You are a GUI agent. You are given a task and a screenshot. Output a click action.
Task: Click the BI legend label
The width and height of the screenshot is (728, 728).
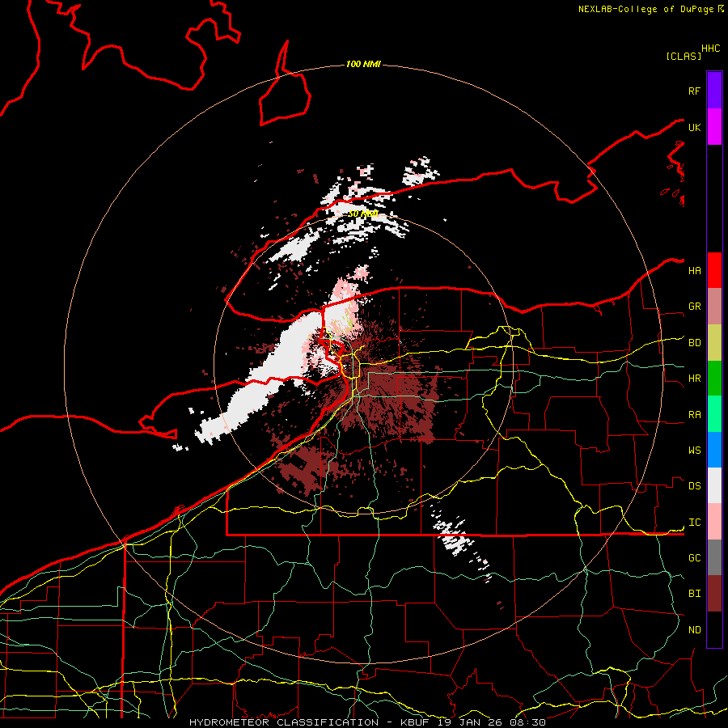click(x=694, y=594)
